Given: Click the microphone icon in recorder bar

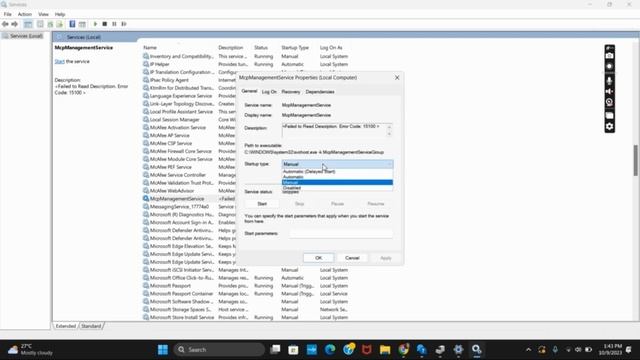Looking at the screenshot, I should pos(609,80).
